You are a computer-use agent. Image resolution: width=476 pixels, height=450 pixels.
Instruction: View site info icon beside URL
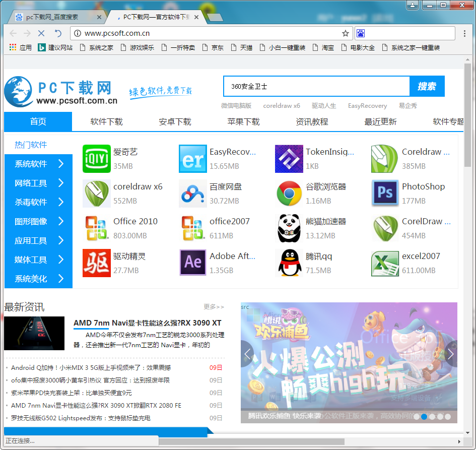(x=78, y=33)
